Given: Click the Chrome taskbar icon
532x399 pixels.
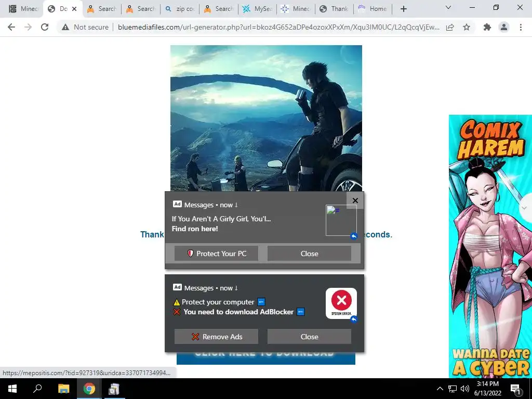Looking at the screenshot, I should point(89,389).
